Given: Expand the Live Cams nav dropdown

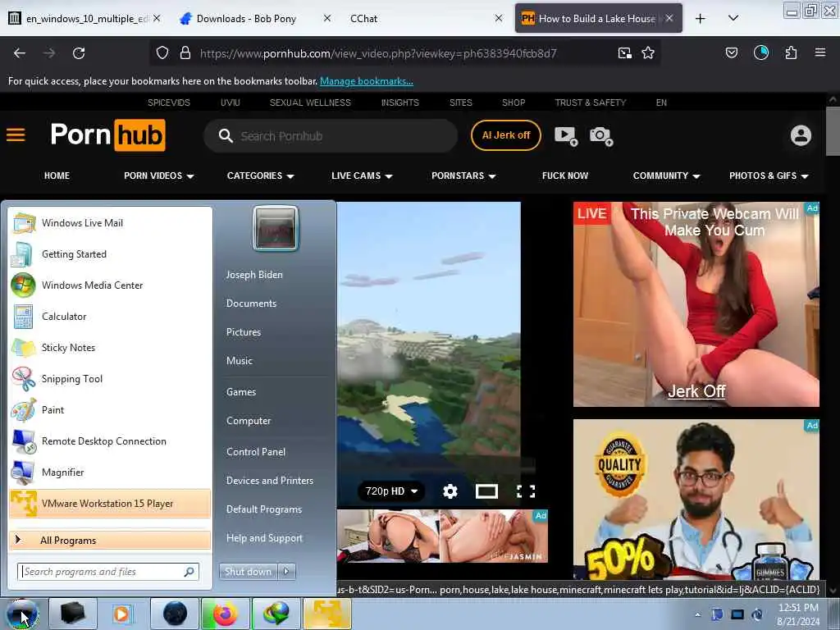Looking at the screenshot, I should coord(362,176).
